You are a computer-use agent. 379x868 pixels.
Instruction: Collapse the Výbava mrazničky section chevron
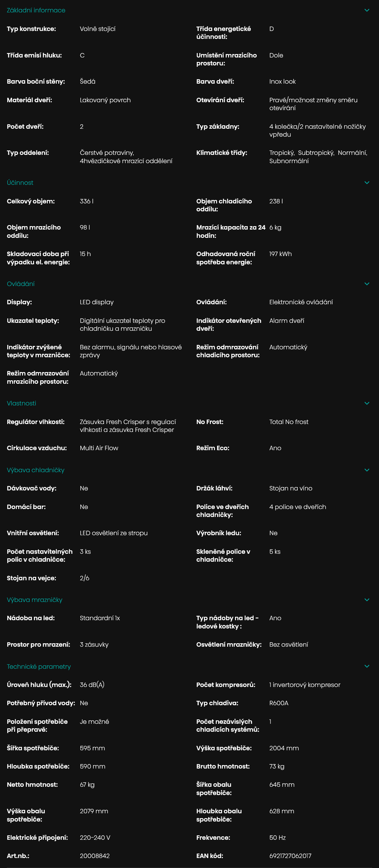click(x=367, y=600)
